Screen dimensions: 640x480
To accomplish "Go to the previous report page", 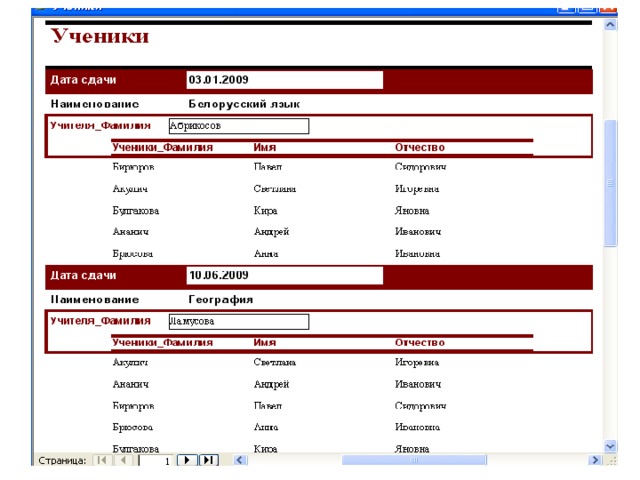I will (123, 460).
